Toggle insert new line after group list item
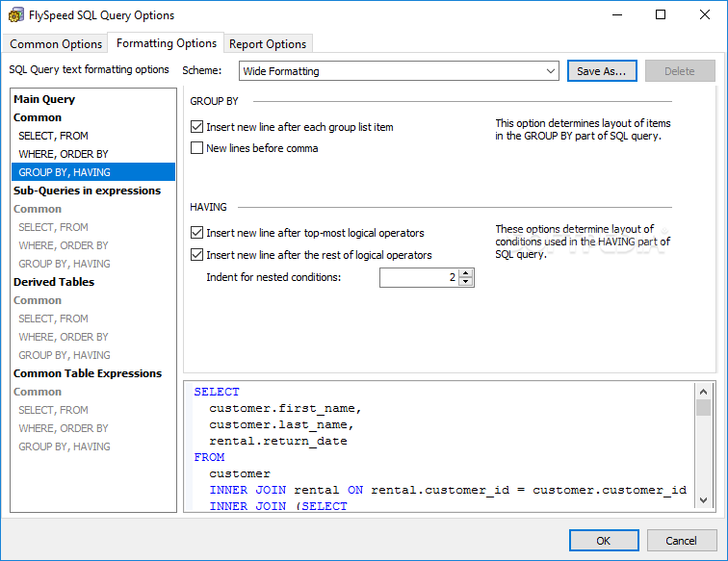The width and height of the screenshot is (728, 561). 197,127
